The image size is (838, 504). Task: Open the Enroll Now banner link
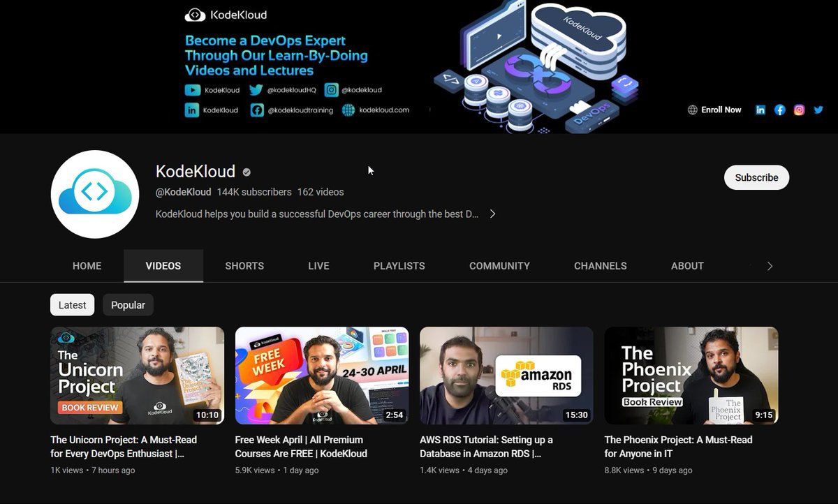coord(721,110)
